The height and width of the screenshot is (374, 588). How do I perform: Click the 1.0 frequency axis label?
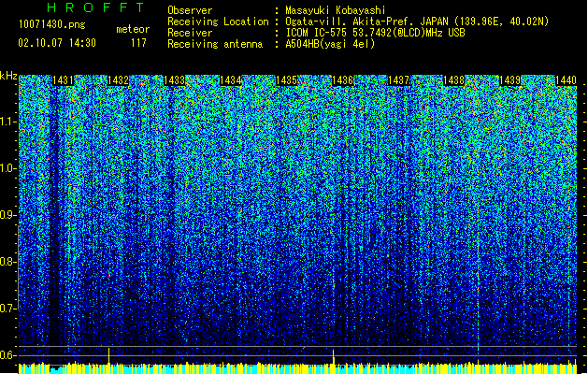[7, 168]
